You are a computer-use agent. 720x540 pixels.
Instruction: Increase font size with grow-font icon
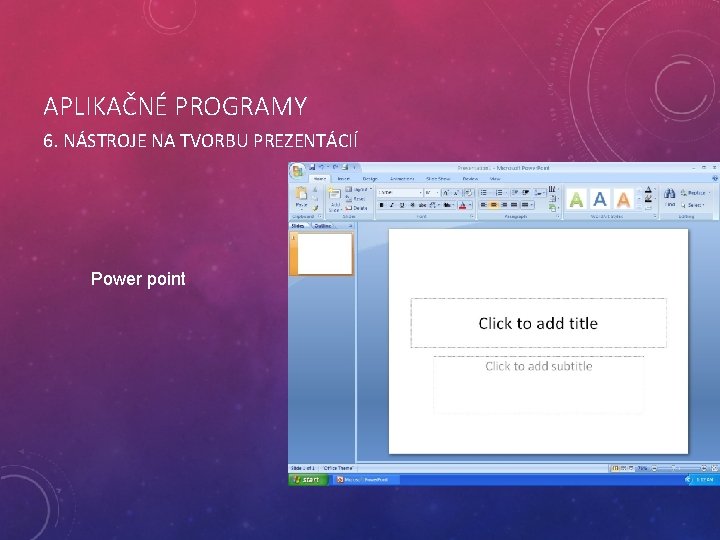pos(445,193)
